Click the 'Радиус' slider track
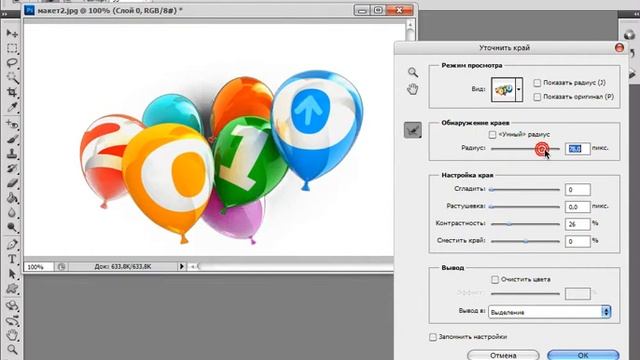Screen dimensions: 640x360 525,149
